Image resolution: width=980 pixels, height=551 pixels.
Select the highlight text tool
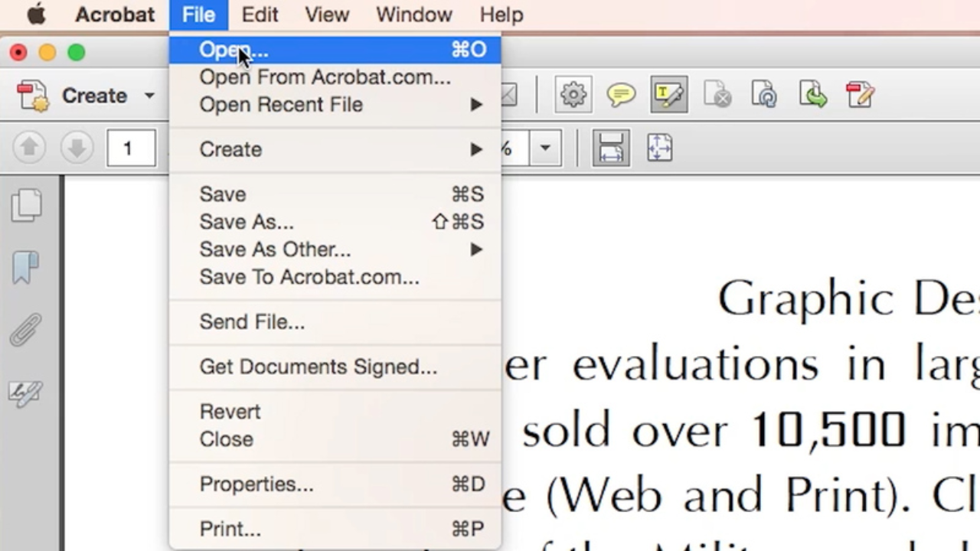[x=669, y=96]
